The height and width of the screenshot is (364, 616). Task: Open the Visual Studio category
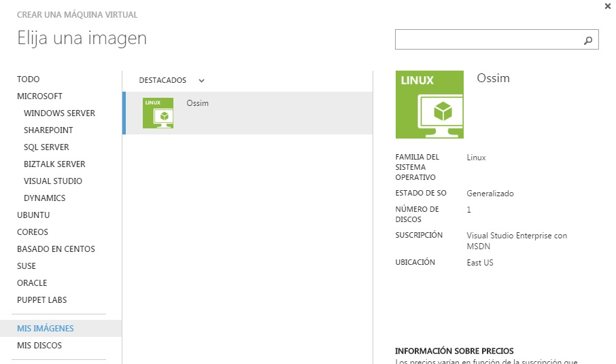(53, 181)
